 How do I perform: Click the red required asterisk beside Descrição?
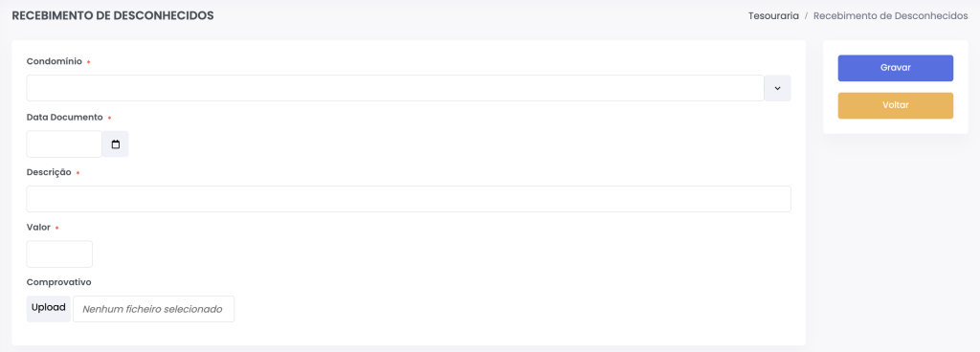click(78, 173)
